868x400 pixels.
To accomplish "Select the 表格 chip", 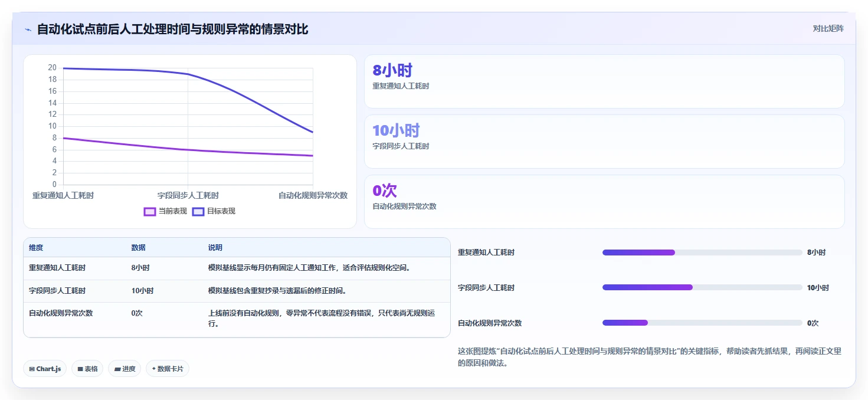I will [87, 369].
